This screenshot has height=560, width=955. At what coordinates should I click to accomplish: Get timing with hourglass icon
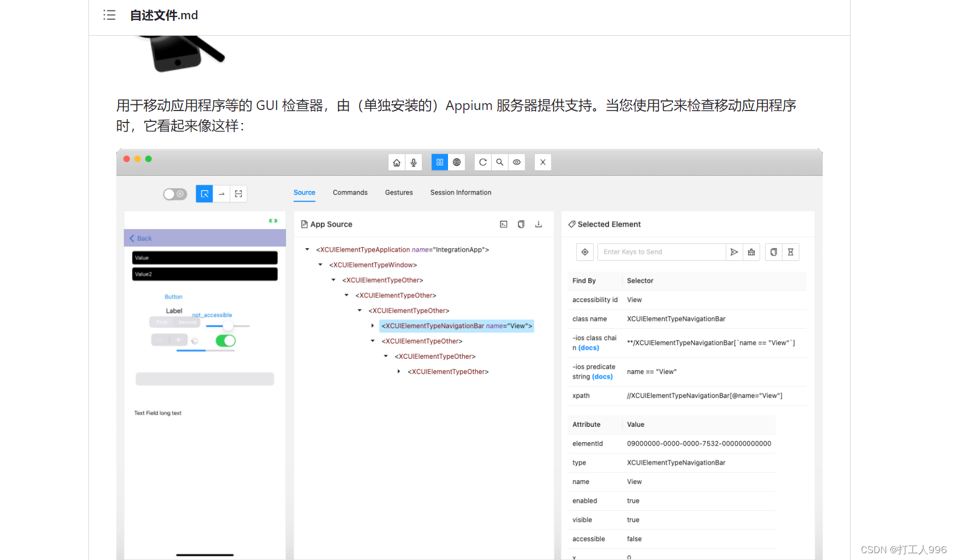coord(791,252)
